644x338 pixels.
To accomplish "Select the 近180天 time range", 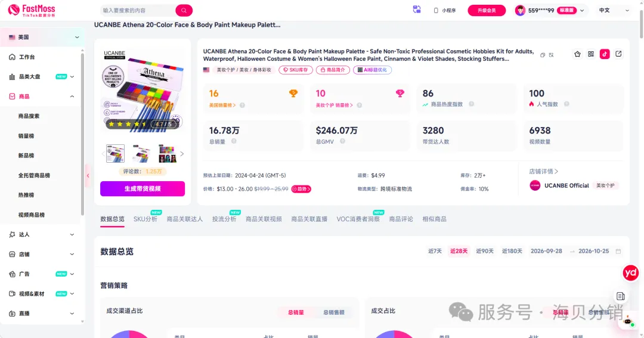I will pos(512,252).
